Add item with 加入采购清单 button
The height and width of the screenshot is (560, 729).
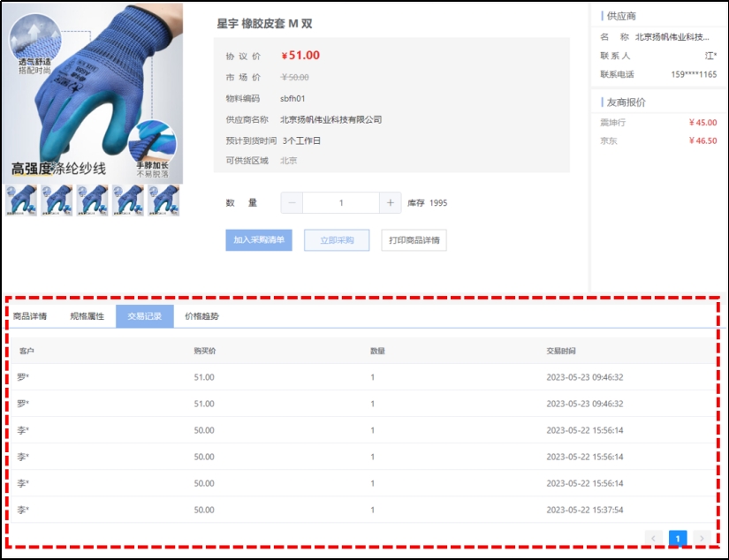(259, 240)
